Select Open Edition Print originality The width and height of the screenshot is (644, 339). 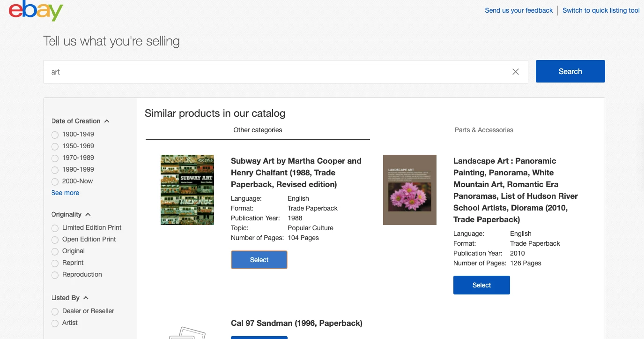click(55, 240)
